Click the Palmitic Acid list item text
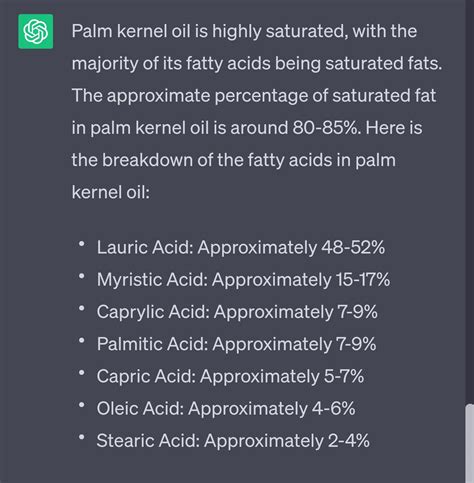474x483 pixels. coord(236,344)
